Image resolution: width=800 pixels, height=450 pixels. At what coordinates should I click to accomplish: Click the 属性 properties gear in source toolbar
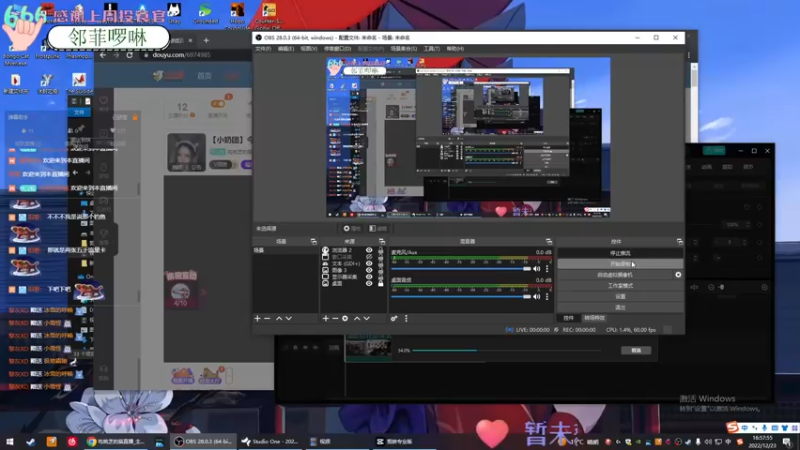tap(352, 229)
